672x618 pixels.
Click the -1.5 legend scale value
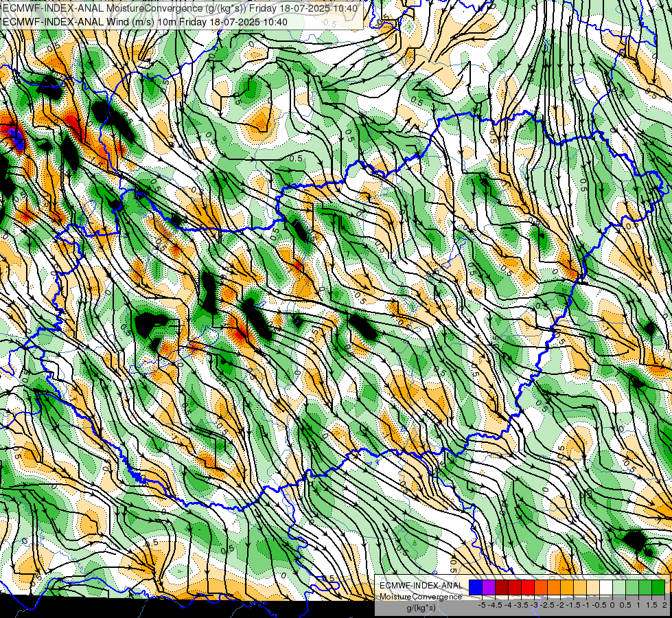point(573,605)
